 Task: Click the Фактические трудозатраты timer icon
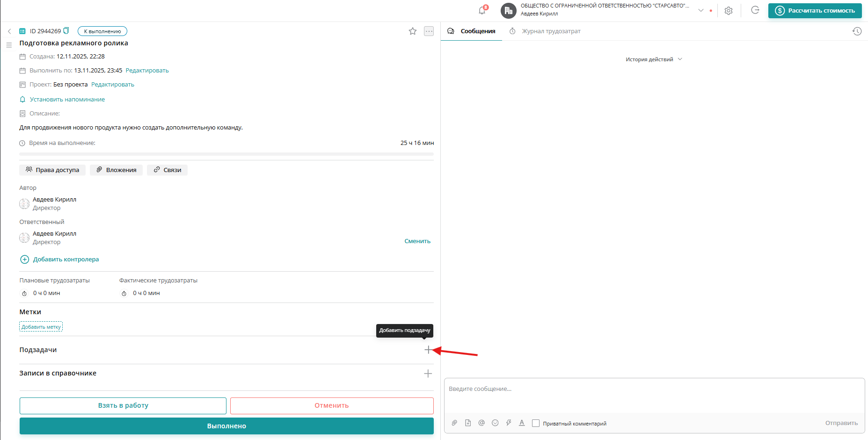124,294
